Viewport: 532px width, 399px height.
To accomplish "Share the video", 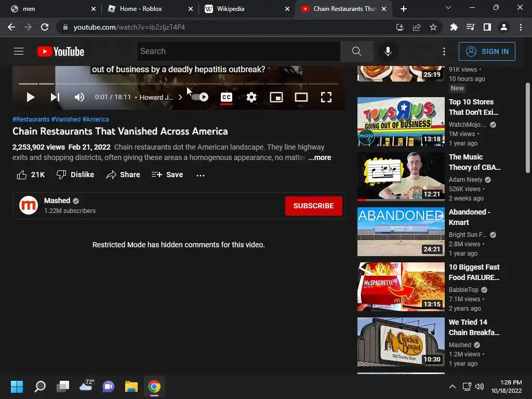I will pos(123,175).
